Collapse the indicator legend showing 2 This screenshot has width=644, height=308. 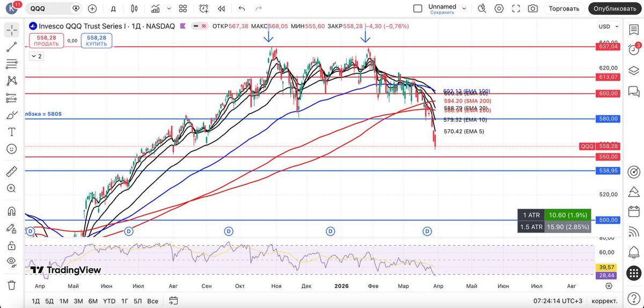pyautogui.click(x=36, y=56)
